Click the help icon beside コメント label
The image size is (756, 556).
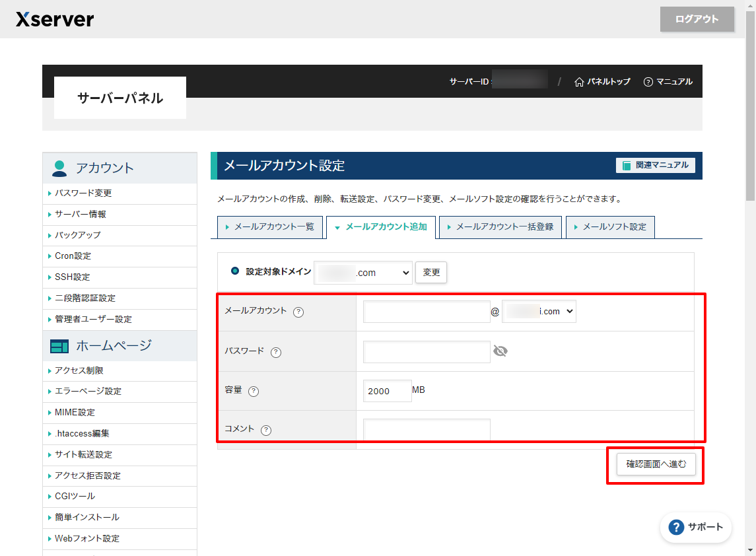coord(266,430)
